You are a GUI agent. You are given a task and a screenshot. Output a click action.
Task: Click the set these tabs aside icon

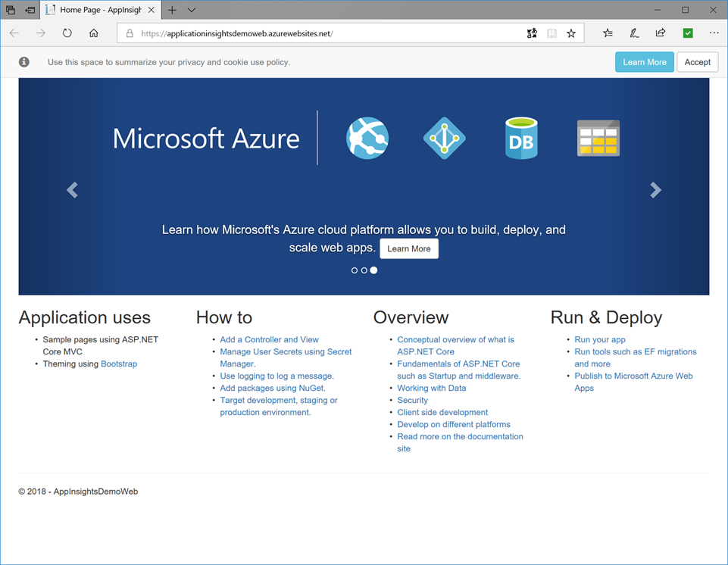click(x=30, y=10)
